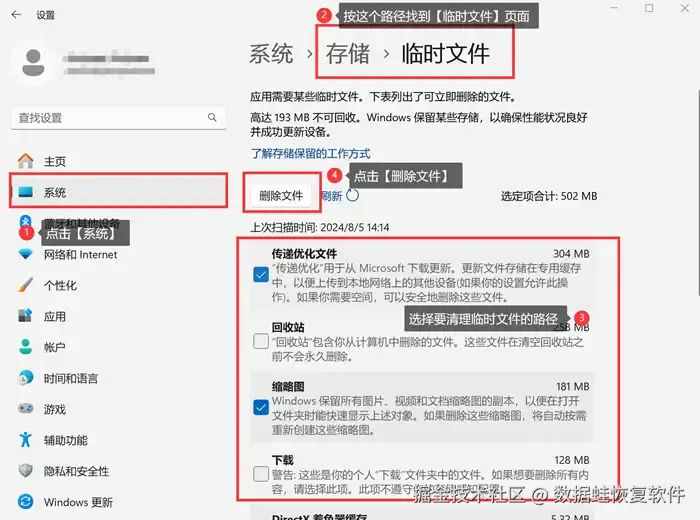Screen dimensions: 700x520
Task: Click the 304 MB size value
Action: click(571, 254)
